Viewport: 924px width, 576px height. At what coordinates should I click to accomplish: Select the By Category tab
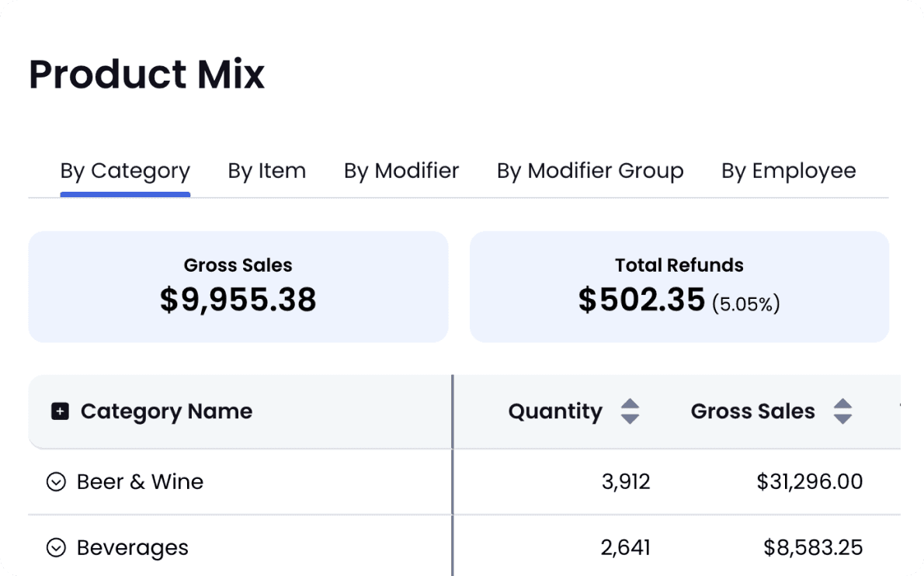125,171
